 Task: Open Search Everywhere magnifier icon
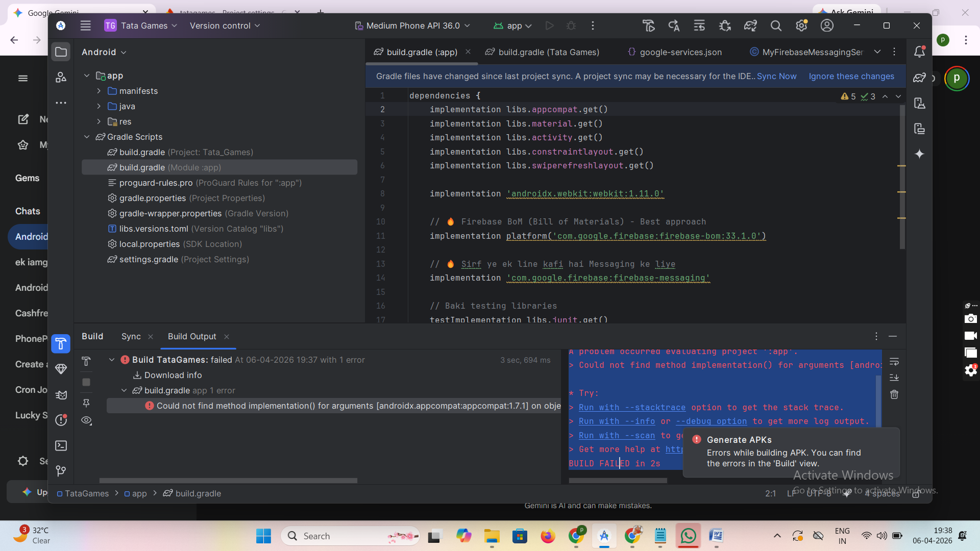776,26
